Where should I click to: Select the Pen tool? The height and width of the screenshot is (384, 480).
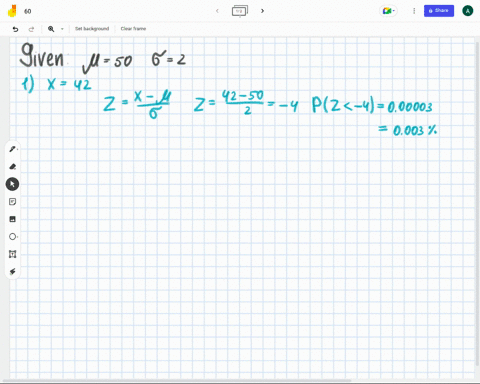click(13, 149)
